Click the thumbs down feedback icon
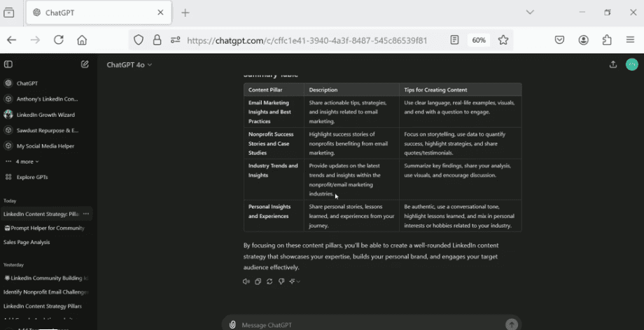 pyautogui.click(x=281, y=282)
